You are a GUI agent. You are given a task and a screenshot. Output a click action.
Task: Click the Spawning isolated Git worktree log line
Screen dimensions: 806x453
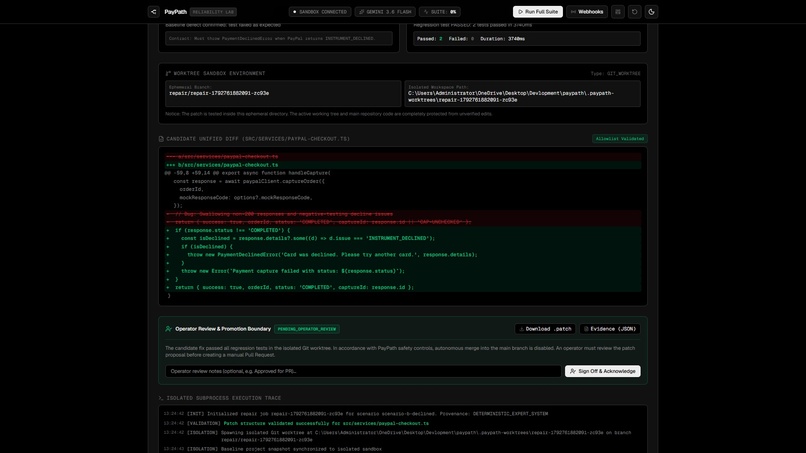click(397, 436)
